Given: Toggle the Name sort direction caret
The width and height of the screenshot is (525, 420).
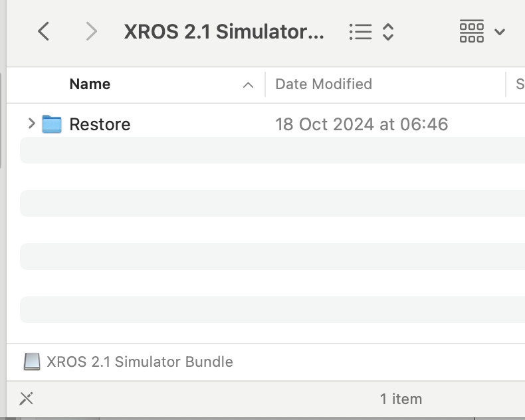Looking at the screenshot, I should 248,85.
